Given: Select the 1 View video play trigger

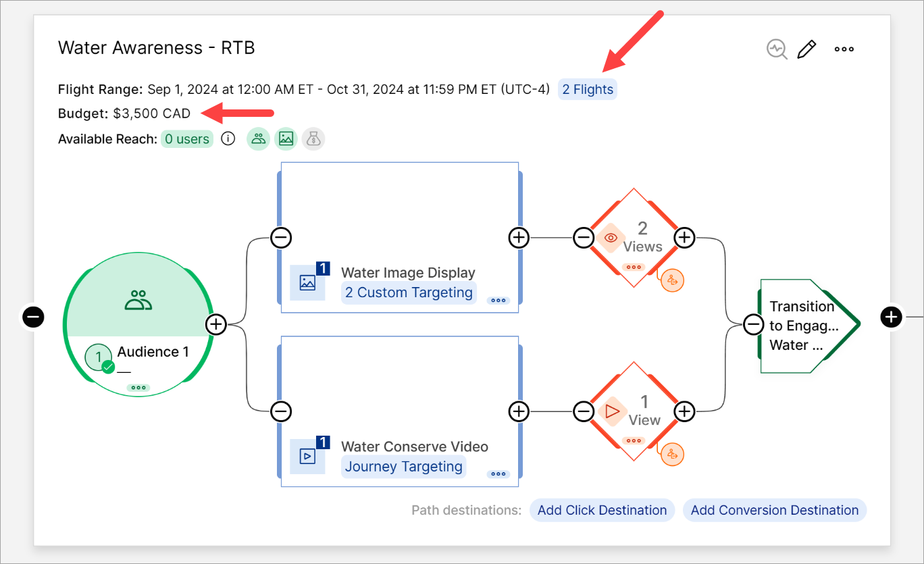Looking at the screenshot, I should click(x=613, y=411).
